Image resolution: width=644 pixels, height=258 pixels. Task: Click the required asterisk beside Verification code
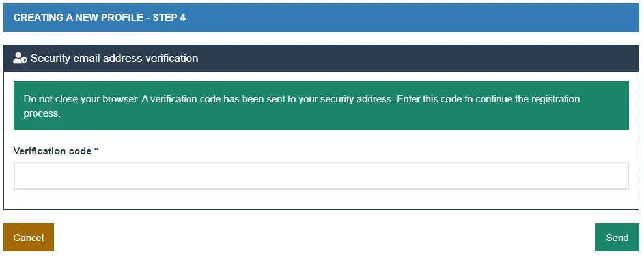pos(96,150)
